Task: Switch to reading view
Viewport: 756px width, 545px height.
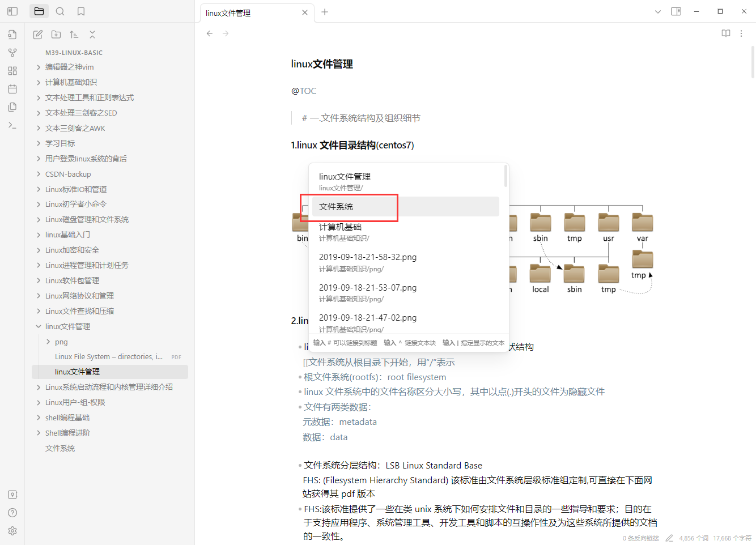Action: 725,33
